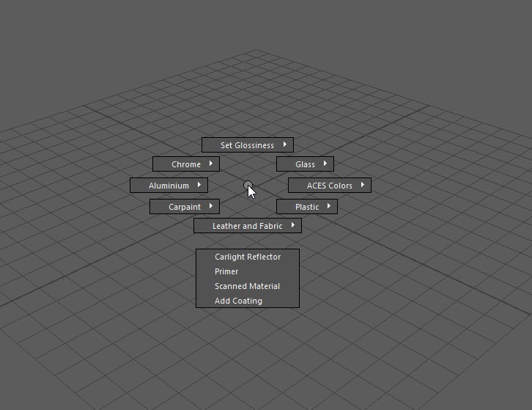Select the Aluminium material submenu

pos(169,186)
